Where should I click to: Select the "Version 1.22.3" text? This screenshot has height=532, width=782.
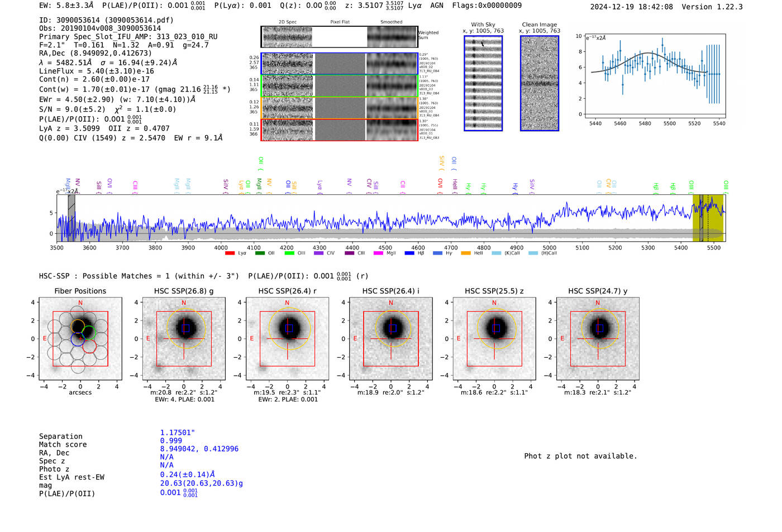click(x=712, y=7)
